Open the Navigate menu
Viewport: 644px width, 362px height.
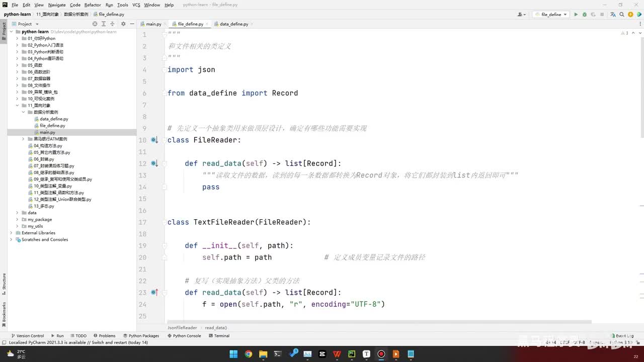[57, 5]
